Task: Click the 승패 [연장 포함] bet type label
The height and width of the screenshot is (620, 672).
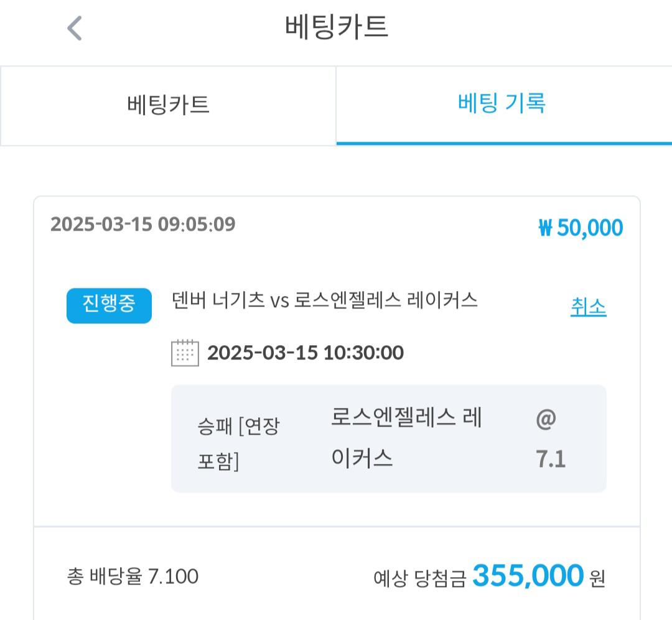Action: tap(238, 443)
